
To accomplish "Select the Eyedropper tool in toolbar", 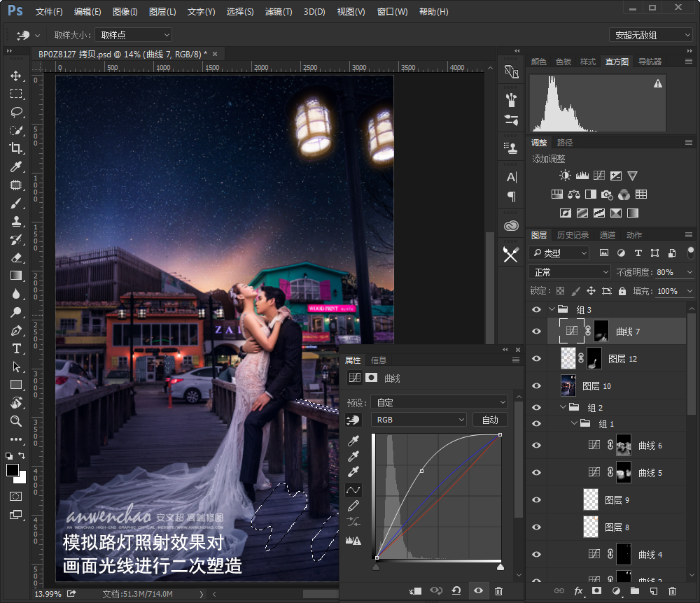I will click(x=16, y=166).
